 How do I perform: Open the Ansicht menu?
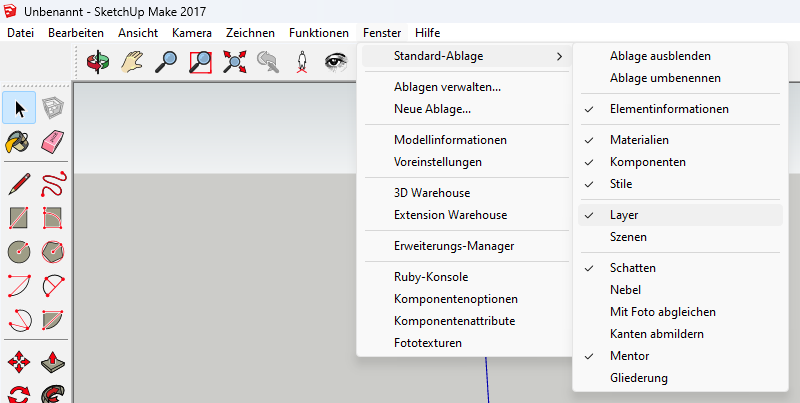pos(138,33)
